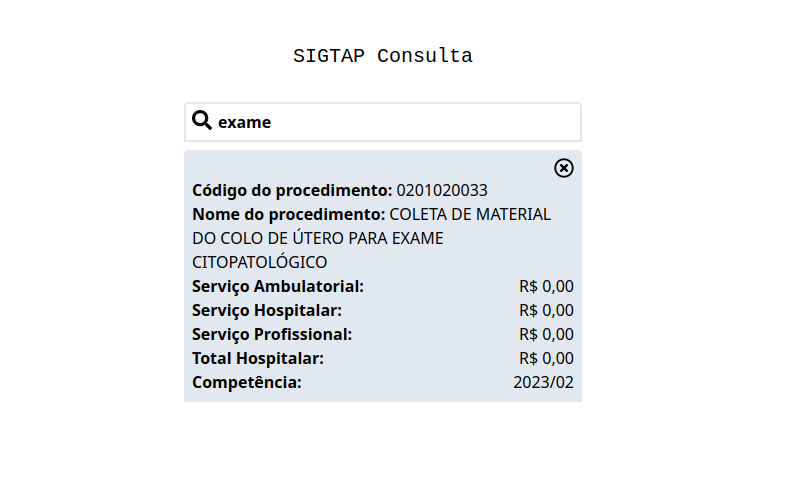Image resolution: width=786 pixels, height=492 pixels.
Task: Click the competência value 2023/02
Action: coord(543,383)
